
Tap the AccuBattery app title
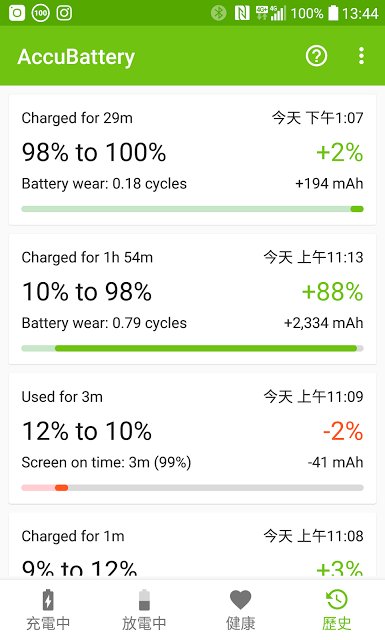[x=76, y=57]
